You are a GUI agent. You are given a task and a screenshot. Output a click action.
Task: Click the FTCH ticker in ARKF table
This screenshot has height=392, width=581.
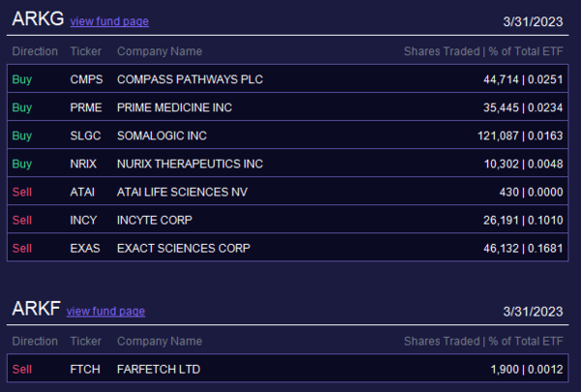[85, 369]
